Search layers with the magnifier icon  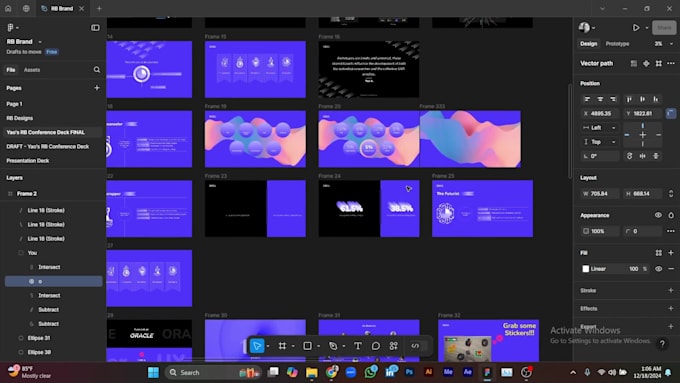click(97, 69)
